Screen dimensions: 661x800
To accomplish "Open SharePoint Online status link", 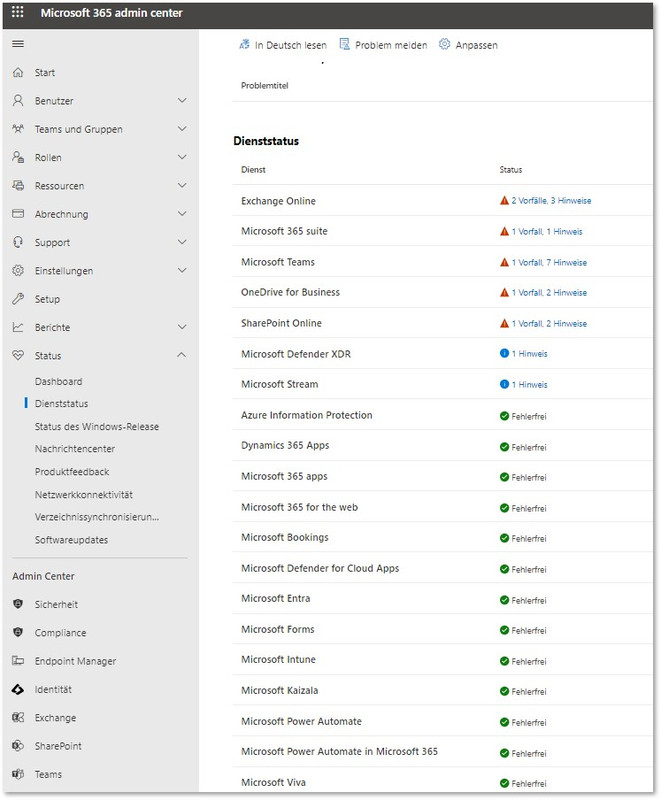I will pyautogui.click(x=549, y=323).
